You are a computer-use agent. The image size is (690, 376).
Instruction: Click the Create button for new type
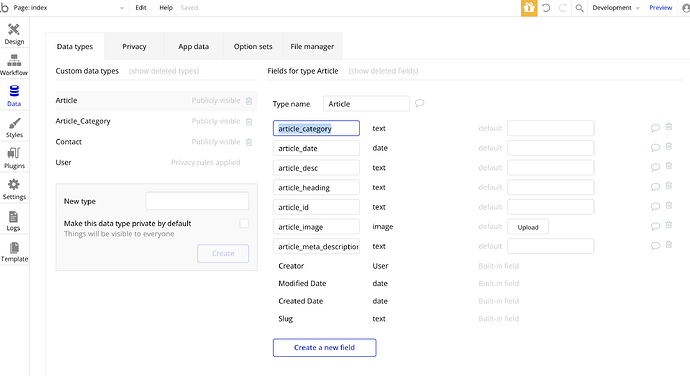[223, 254]
